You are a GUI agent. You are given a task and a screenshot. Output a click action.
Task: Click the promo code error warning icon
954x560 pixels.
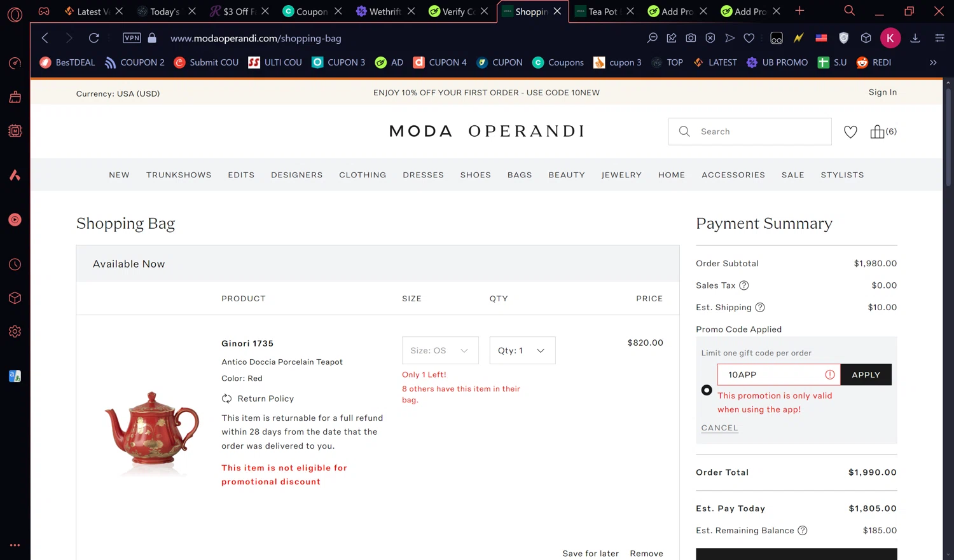coord(830,375)
